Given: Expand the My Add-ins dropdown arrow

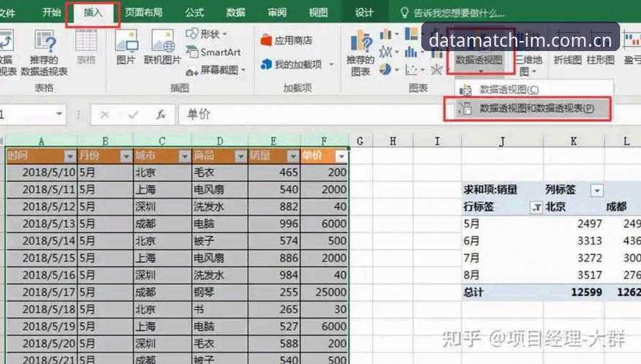Looking at the screenshot, I should tap(331, 65).
